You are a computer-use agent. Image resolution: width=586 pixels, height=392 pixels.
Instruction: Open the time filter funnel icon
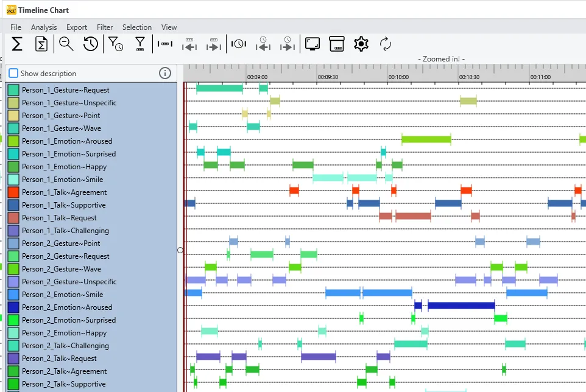115,44
